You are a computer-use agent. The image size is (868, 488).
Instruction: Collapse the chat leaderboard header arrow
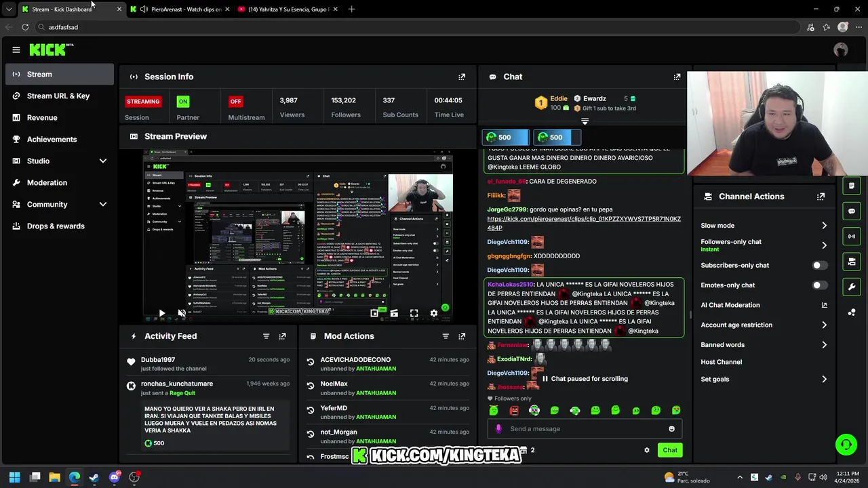585,121
